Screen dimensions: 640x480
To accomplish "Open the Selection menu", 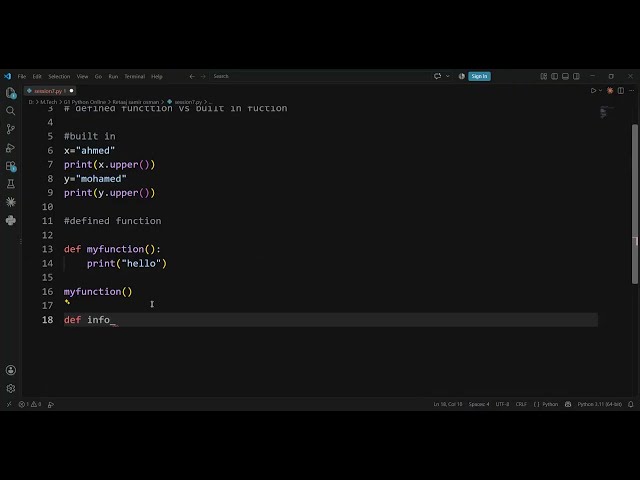I will [x=59, y=76].
